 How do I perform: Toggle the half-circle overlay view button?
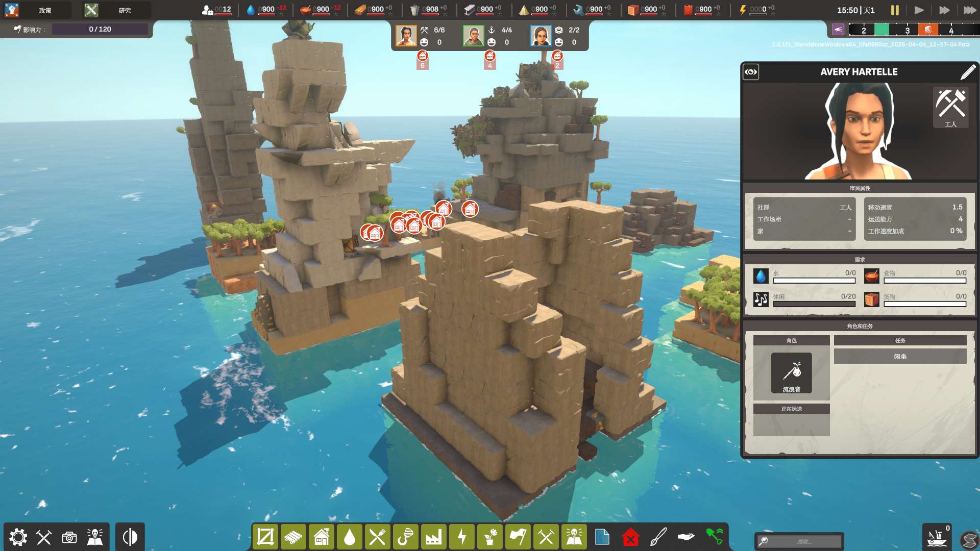coord(130,537)
